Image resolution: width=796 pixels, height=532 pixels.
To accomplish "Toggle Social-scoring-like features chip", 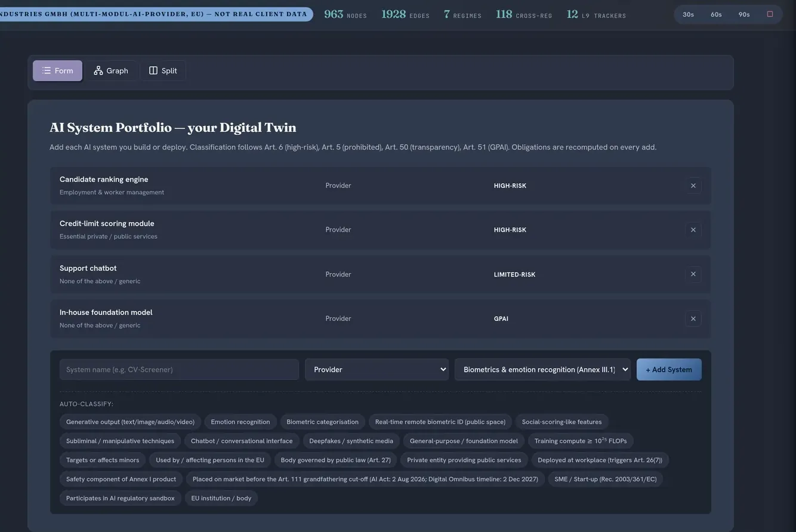I will [562, 422].
